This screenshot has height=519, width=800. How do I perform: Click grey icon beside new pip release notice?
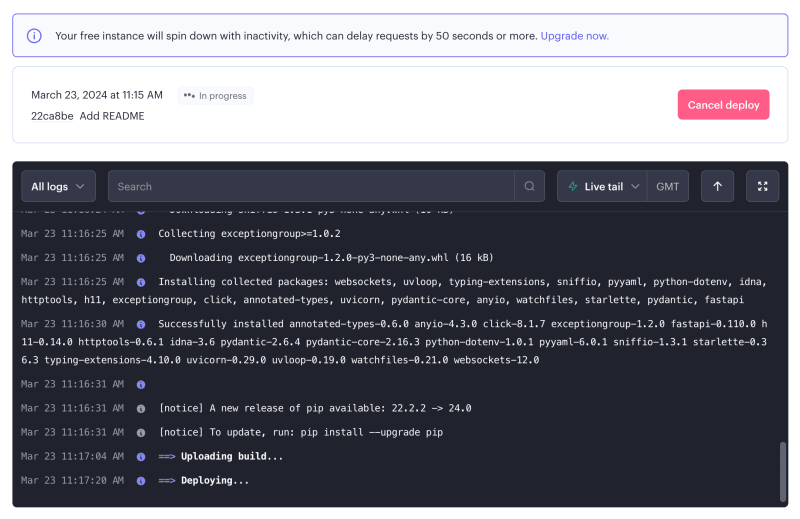pos(141,409)
